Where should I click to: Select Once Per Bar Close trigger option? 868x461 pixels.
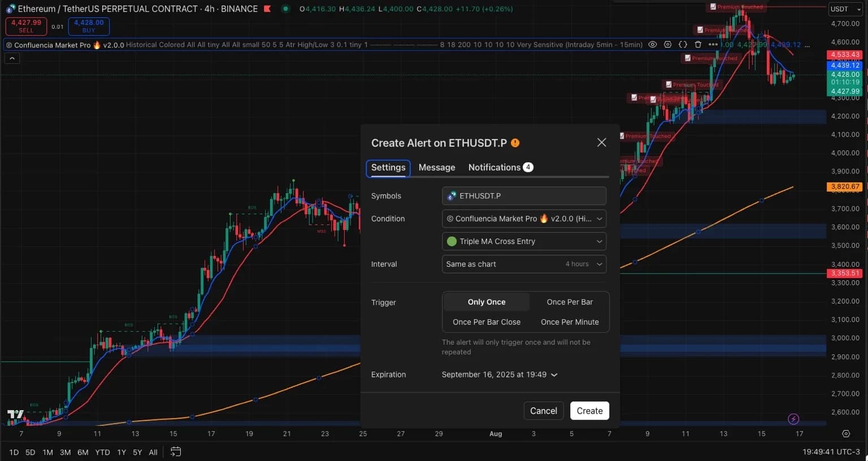coord(487,322)
